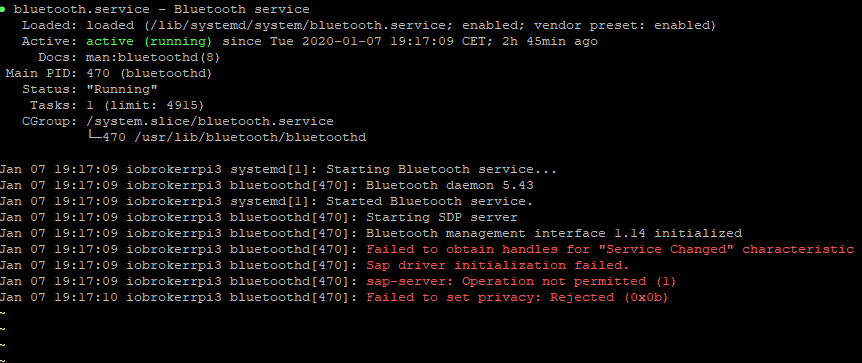The width and height of the screenshot is (862, 363).
Task: Click the "Starting SDP server" log entry
Action: pyautogui.click(x=441, y=217)
